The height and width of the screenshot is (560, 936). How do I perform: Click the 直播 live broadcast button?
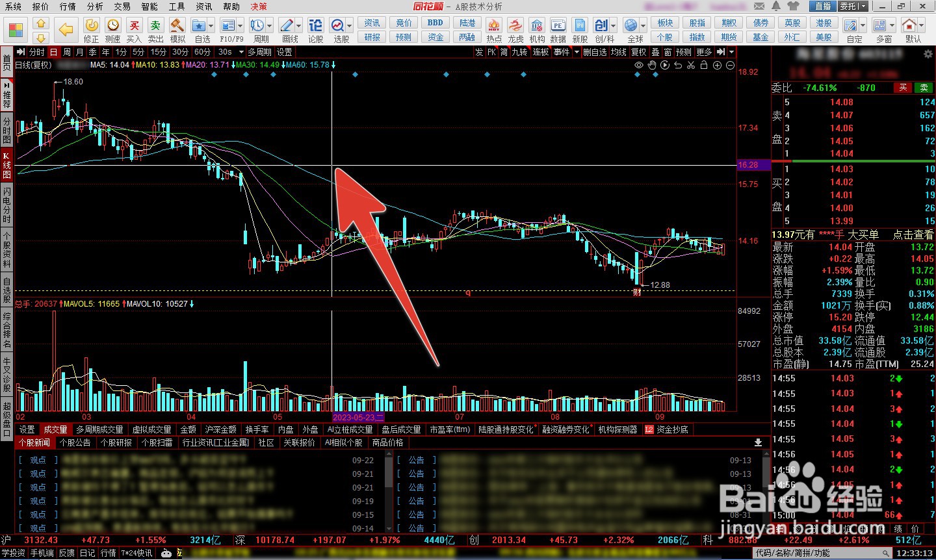(823, 6)
